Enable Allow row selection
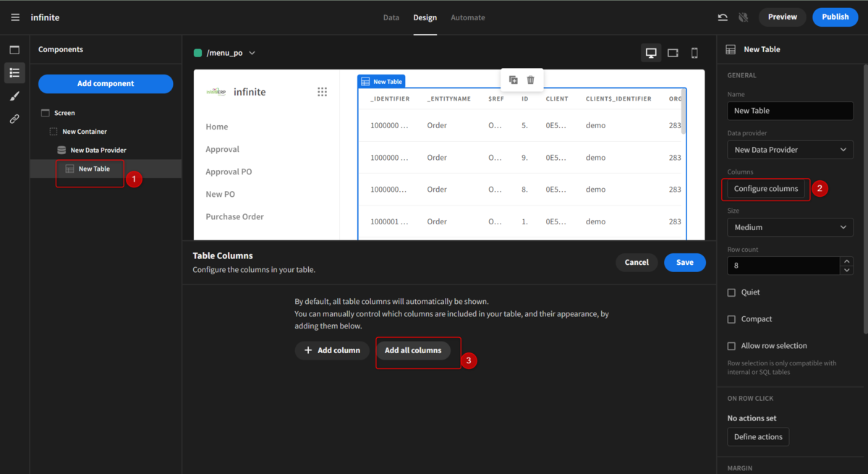Viewport: 868px width, 474px height. pyautogui.click(x=733, y=345)
